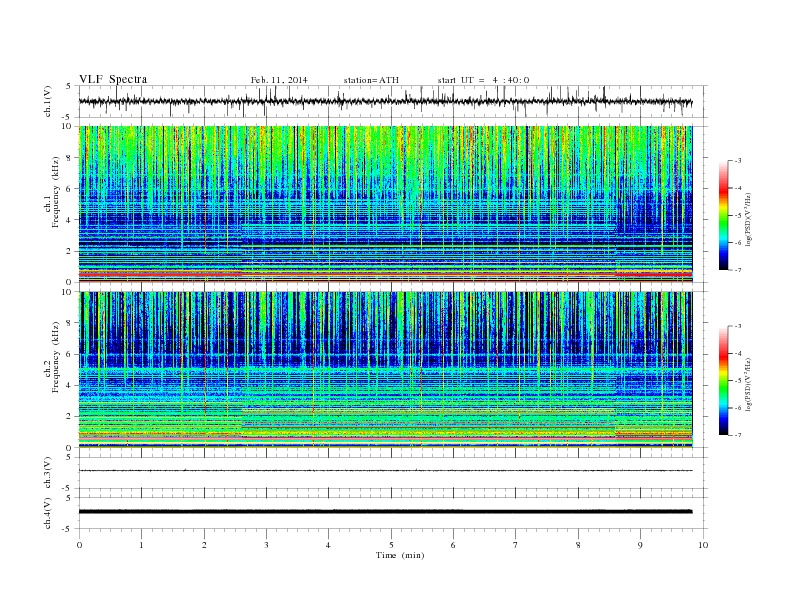Click time axis tick label "2"

coord(204,545)
